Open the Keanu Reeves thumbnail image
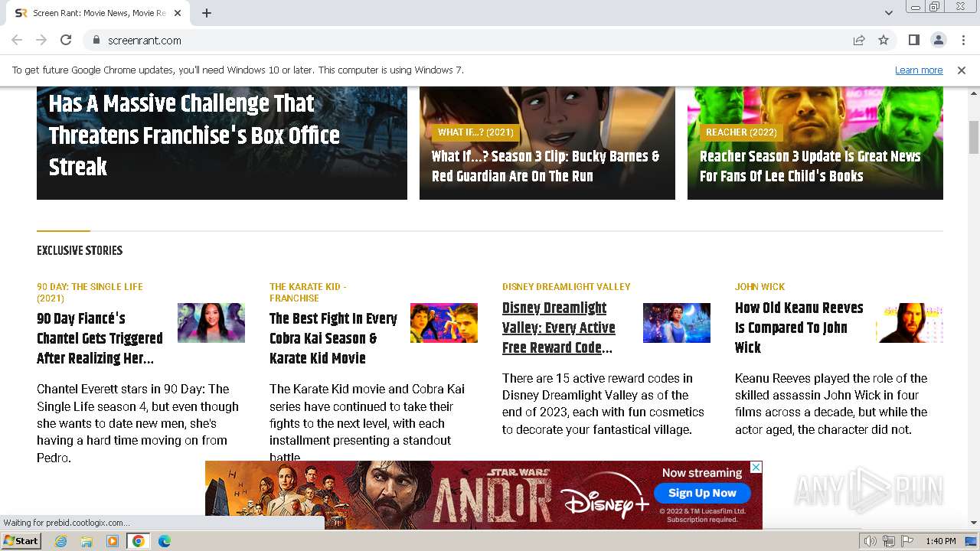980x551 pixels. [x=910, y=323]
